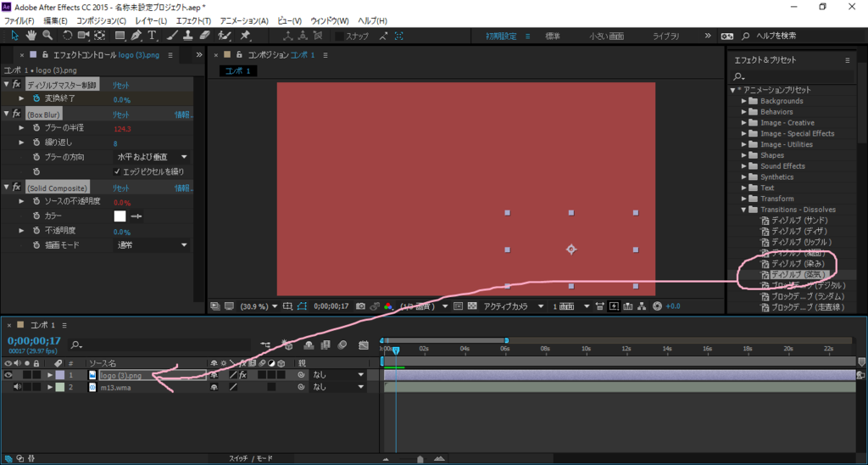Toggle the エッジピクセルを繰り checkbox
This screenshot has width=868, height=465.
(x=117, y=171)
